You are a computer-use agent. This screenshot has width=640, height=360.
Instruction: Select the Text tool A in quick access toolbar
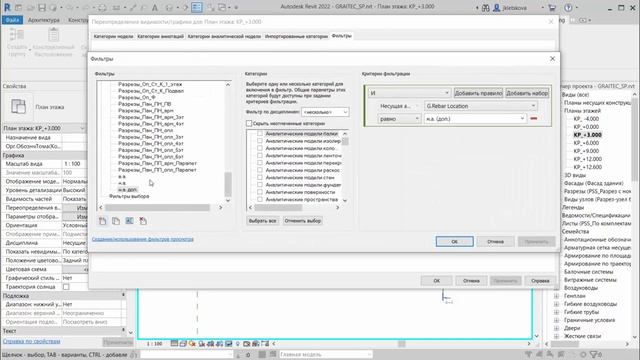(155, 7)
